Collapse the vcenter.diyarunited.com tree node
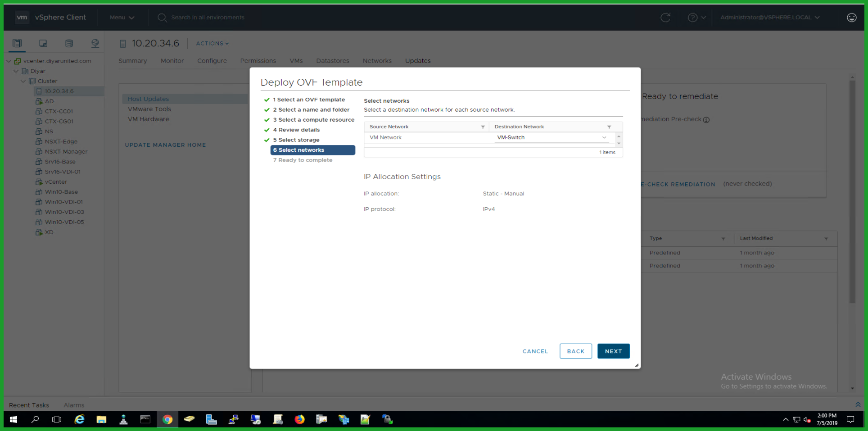This screenshot has width=868, height=431. (9, 61)
